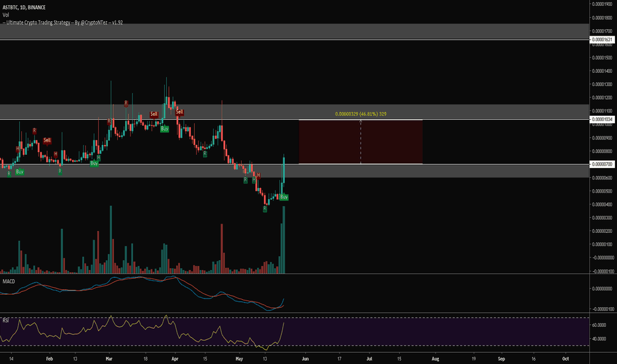Click the R marker at the May low
The width and height of the screenshot is (617, 364).
point(265,209)
